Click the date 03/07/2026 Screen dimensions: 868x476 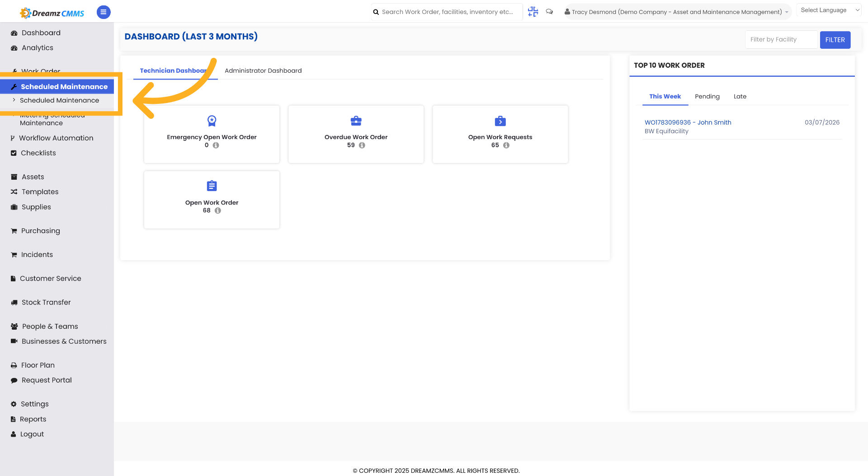pyautogui.click(x=822, y=122)
